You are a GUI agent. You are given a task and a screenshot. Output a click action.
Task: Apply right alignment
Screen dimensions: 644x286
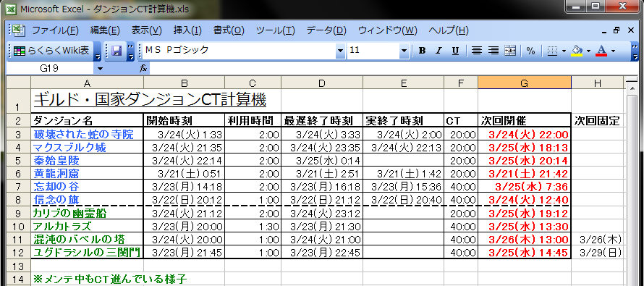(493, 51)
